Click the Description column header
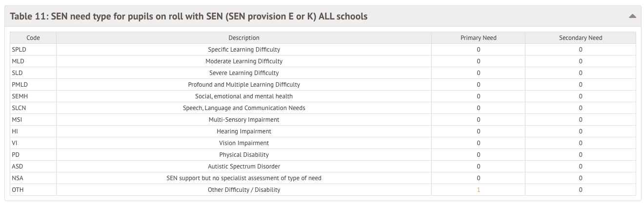644x205 pixels. (244, 38)
